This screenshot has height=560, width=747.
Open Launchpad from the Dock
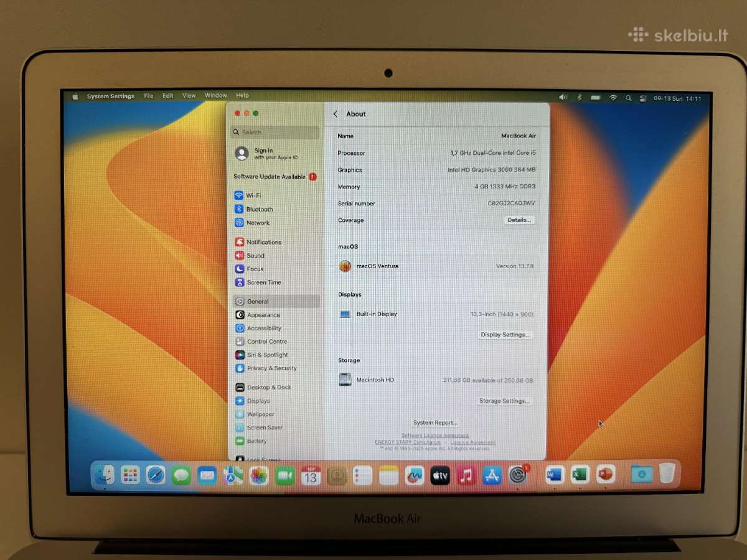pyautogui.click(x=130, y=475)
